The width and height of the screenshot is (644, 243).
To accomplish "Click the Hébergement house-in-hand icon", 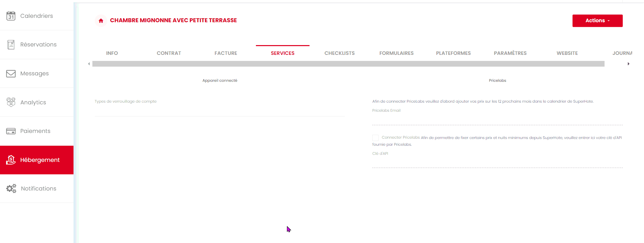I will coord(11,160).
